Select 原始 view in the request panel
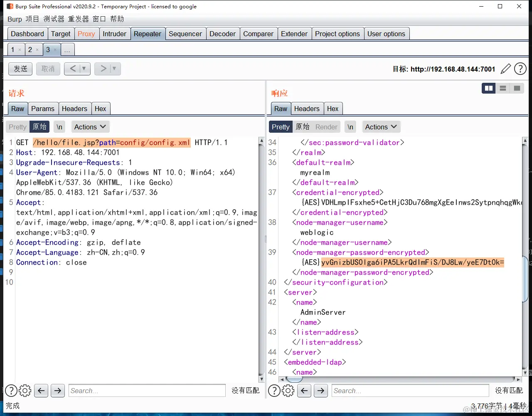This screenshot has height=416, width=532. (39, 127)
